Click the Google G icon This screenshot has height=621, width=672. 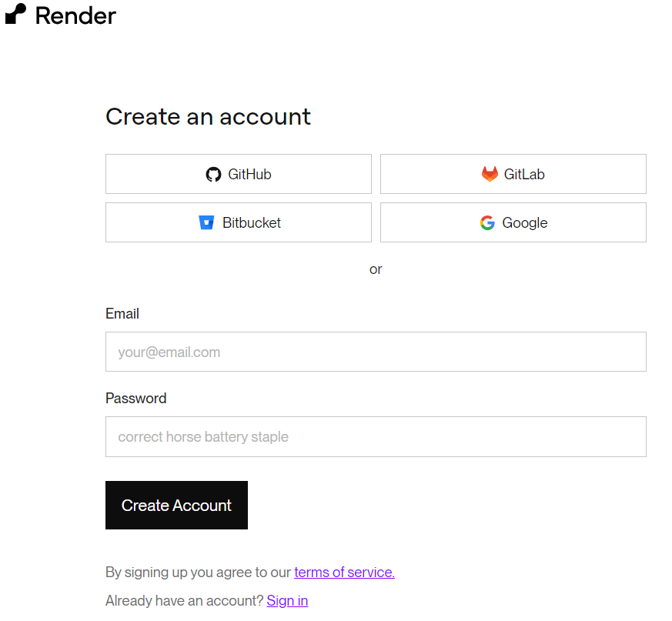coord(487,223)
